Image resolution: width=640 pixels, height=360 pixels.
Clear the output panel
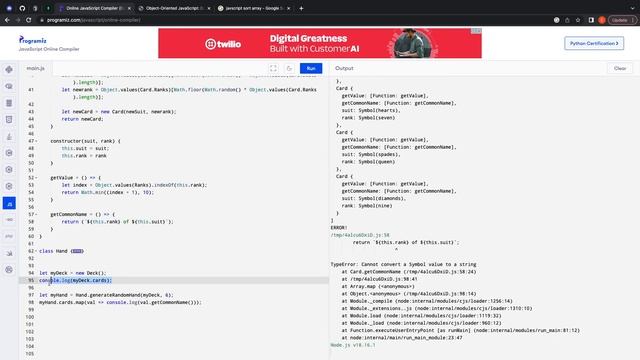click(x=620, y=69)
